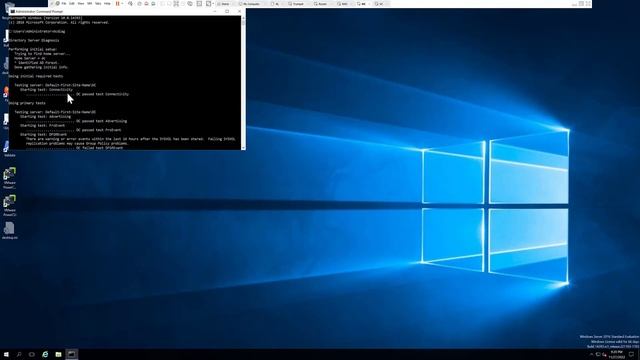
Task: Open File Explorer from the taskbar
Action: pos(58,354)
